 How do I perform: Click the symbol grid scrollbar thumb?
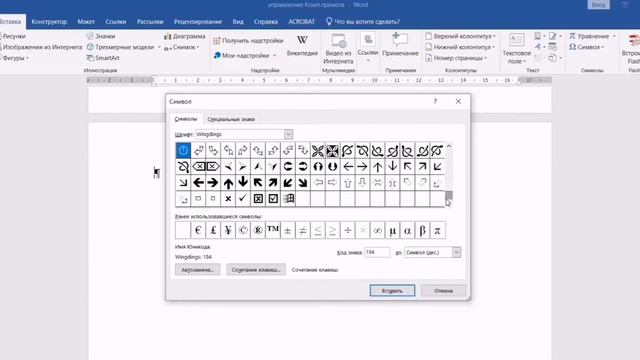(449, 196)
